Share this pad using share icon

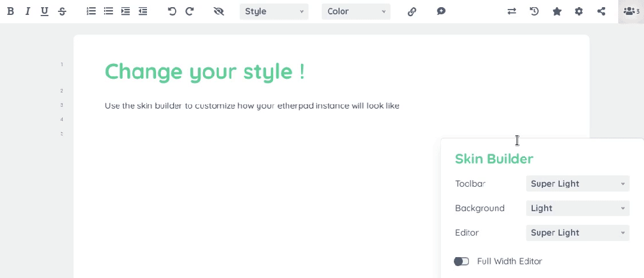click(601, 11)
